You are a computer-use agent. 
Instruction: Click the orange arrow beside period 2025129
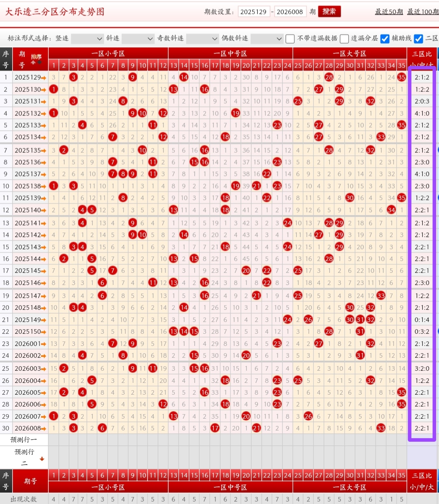coord(43,77)
